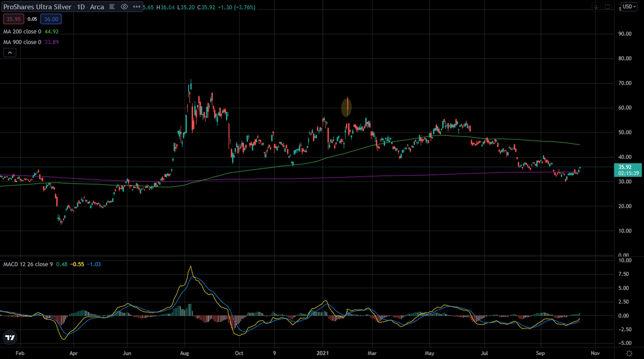
Task: Click the down-arrow icon near USD
Action: (596, 7)
